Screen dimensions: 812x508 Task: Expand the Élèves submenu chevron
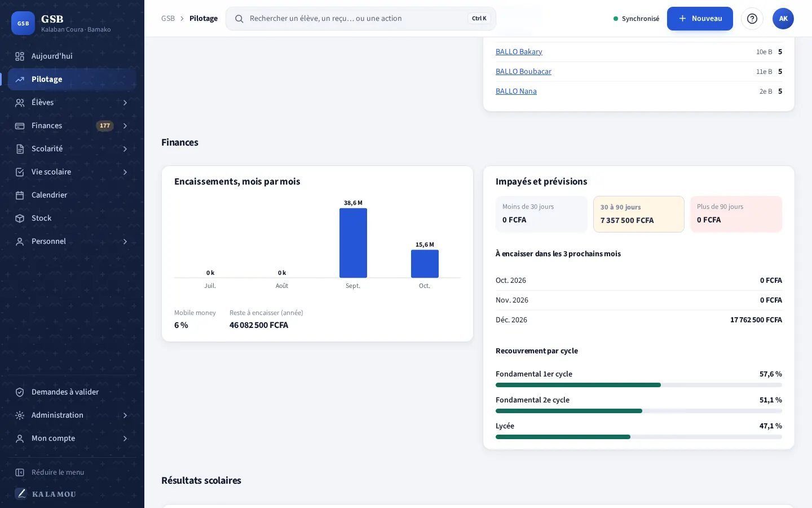[x=125, y=103]
